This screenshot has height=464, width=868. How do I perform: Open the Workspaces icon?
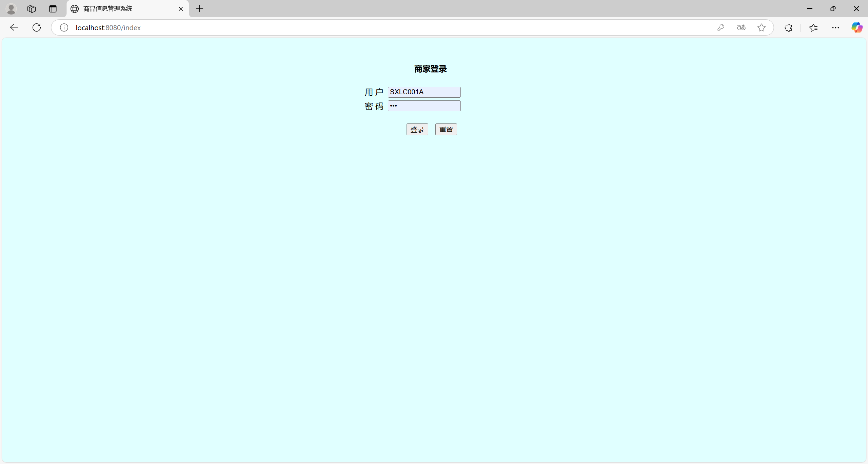click(32, 9)
